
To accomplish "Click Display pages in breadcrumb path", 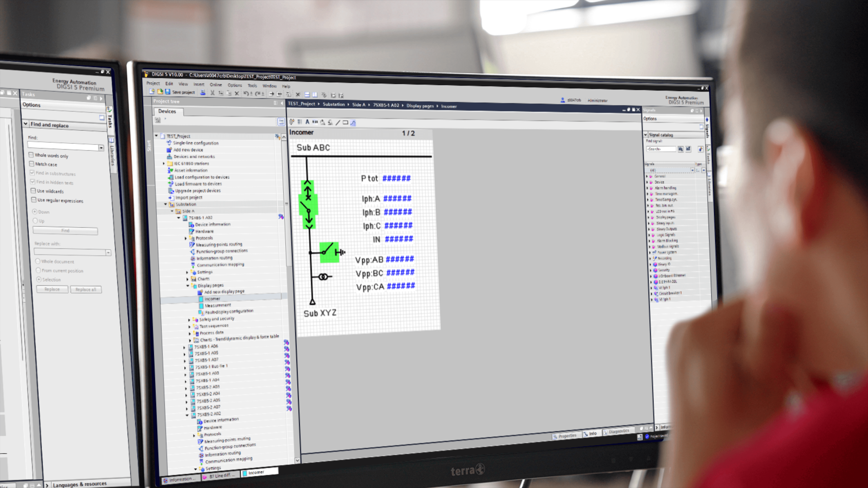I will (420, 106).
